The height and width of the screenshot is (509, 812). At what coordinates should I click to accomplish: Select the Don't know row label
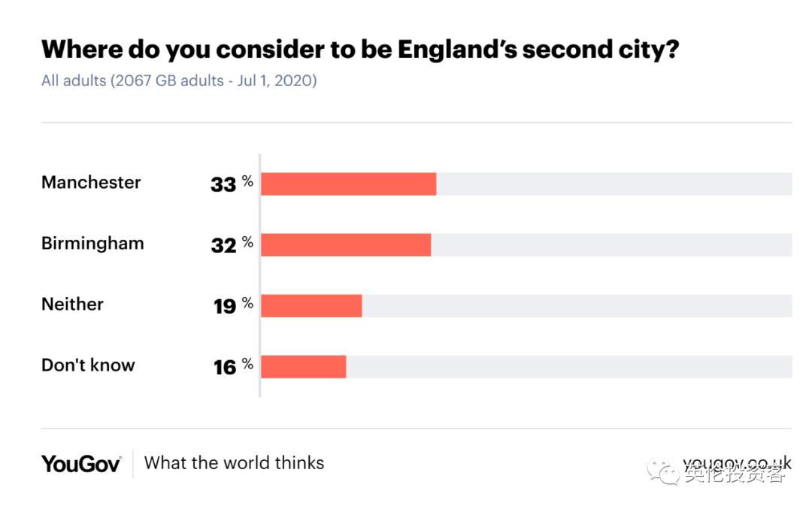point(88,365)
